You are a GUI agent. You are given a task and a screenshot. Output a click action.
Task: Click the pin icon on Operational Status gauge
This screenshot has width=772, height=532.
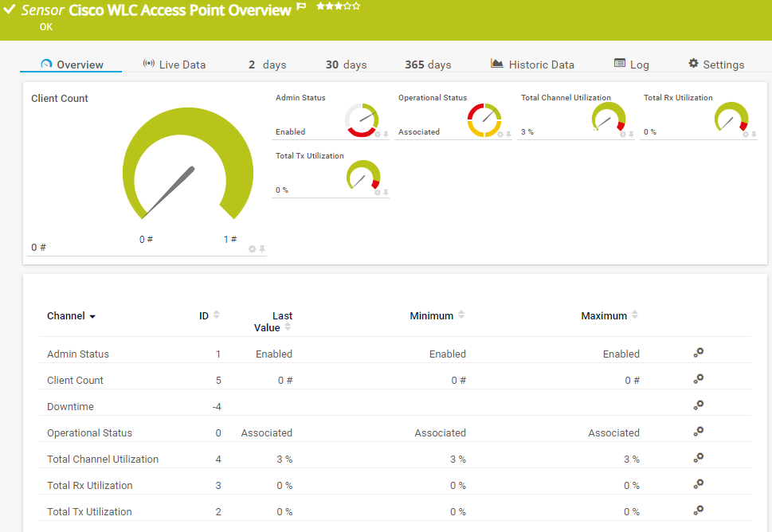pos(508,135)
